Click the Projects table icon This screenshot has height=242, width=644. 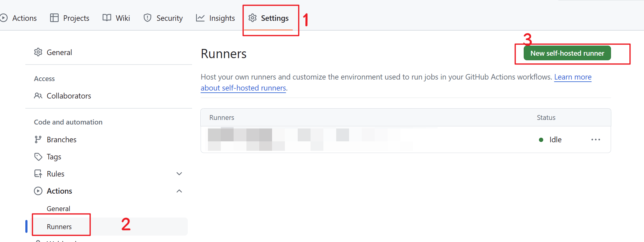54,18
